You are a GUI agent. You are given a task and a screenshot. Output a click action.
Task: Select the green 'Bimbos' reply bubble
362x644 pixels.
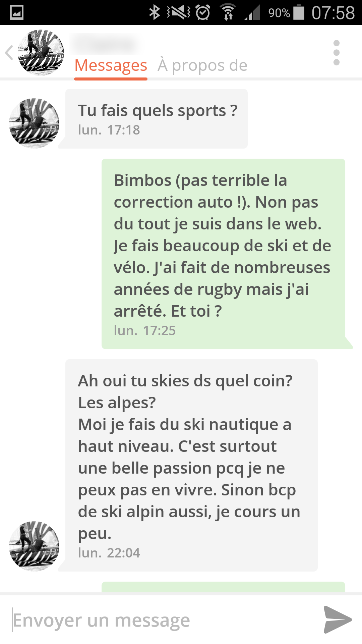(224, 254)
